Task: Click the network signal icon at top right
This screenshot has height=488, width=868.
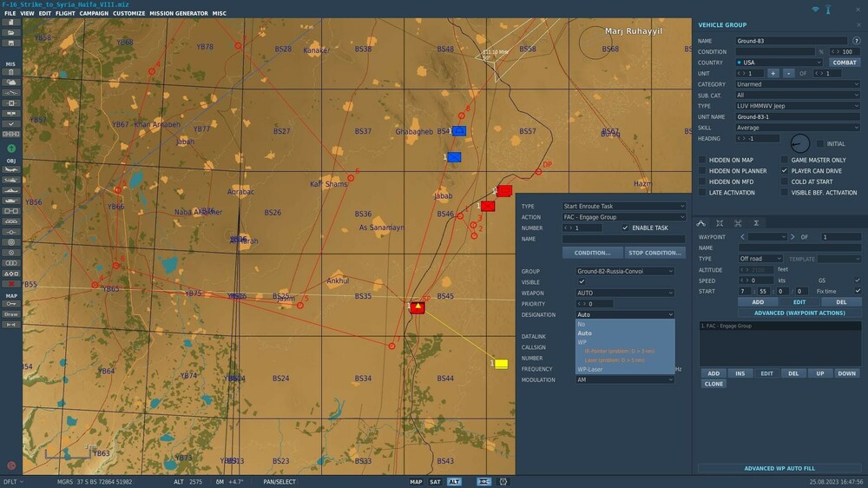Action: point(815,10)
